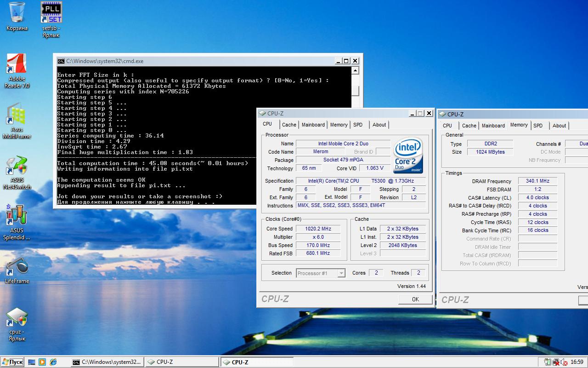Open LifeFrame desktop shortcut
Screen dimensions: 588x368
(17, 270)
